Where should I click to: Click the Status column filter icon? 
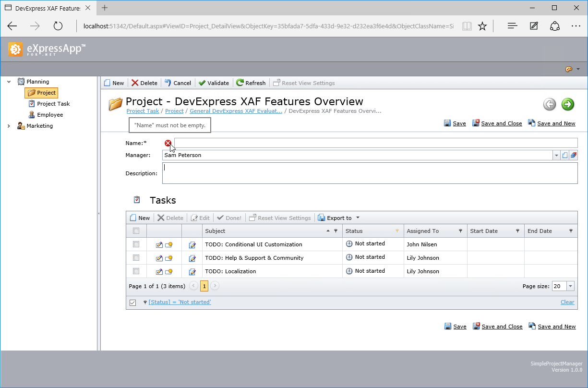click(397, 231)
